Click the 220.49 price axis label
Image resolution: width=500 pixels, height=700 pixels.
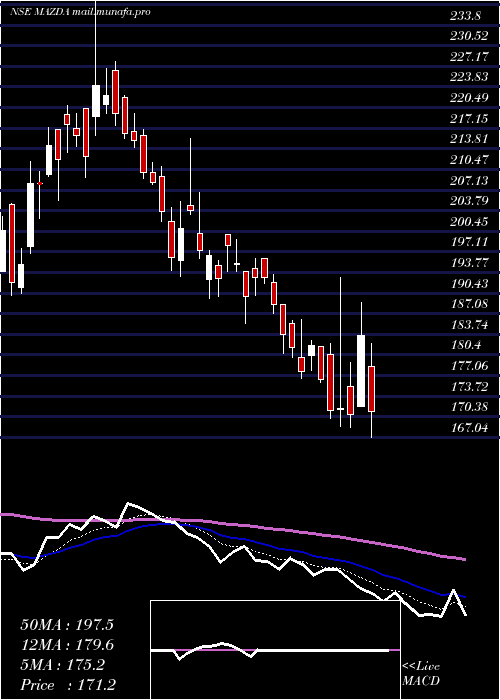point(469,98)
